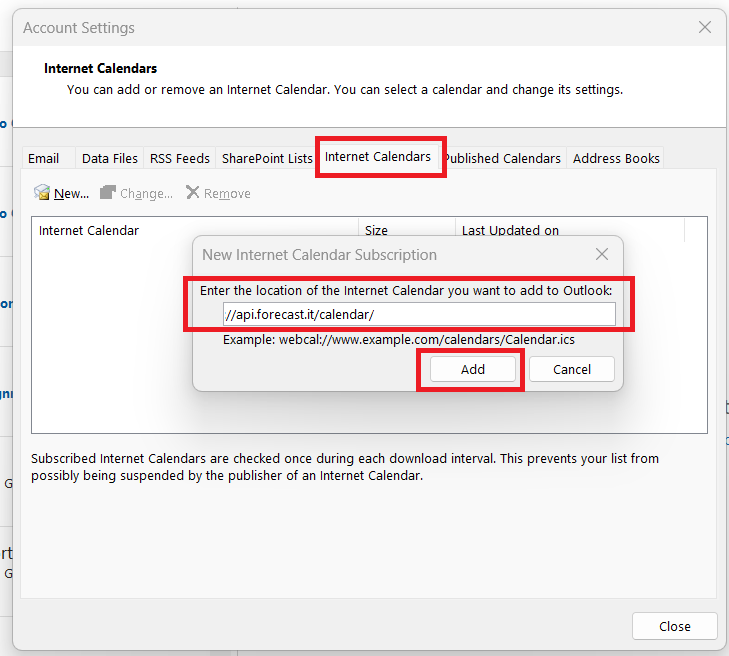Screen dimensions: 729x656
Task: Click the Size column header
Action: pyautogui.click(x=407, y=230)
